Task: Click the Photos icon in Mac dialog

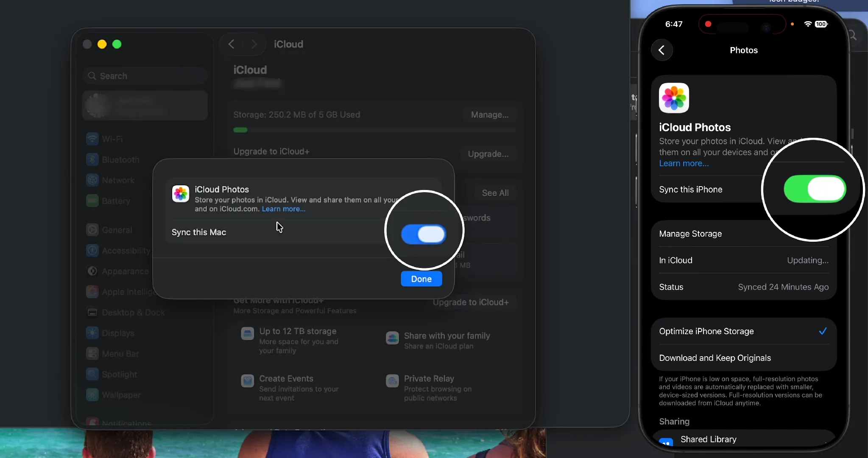Action: 181,194
